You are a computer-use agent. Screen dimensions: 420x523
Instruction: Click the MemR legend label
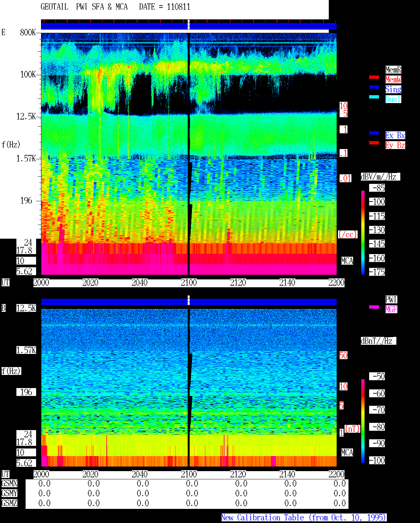[393, 70]
